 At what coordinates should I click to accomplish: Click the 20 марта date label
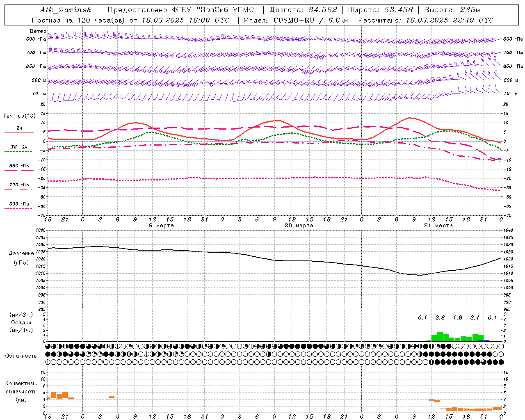(299, 226)
